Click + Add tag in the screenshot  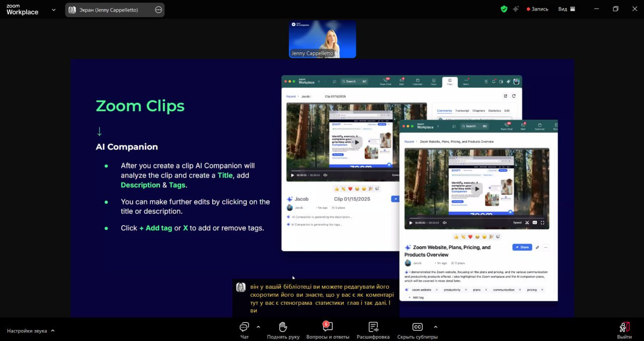point(416,298)
